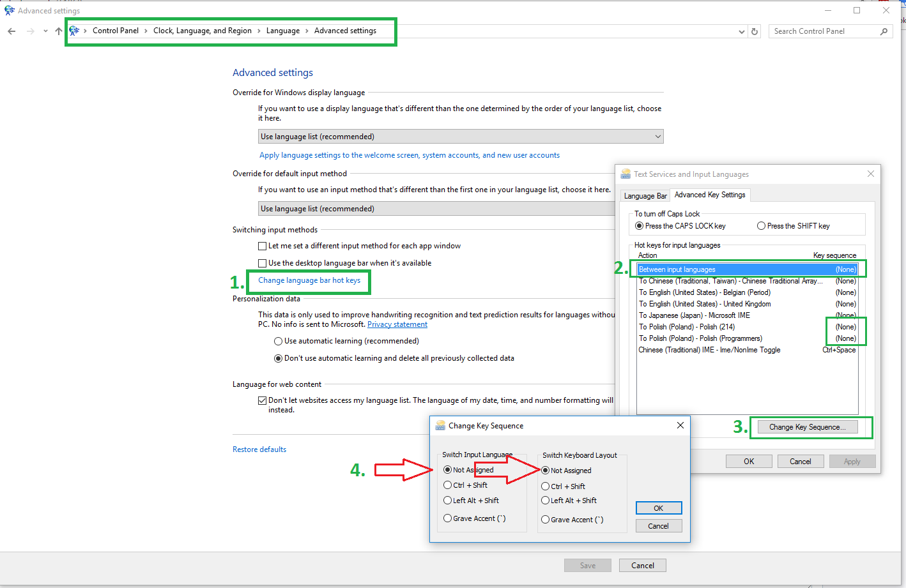Click the Change Key Sequence button
The height and width of the screenshot is (588, 906).
(806, 427)
